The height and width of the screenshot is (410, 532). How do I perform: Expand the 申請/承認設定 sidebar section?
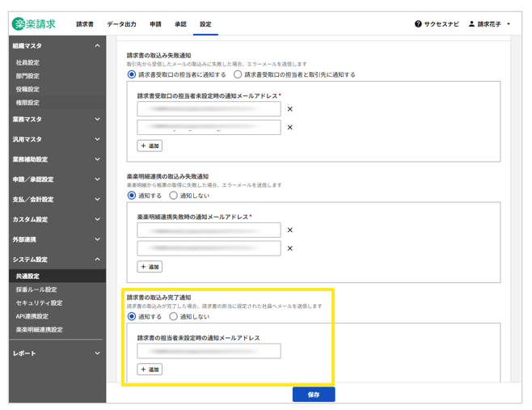tap(97, 180)
